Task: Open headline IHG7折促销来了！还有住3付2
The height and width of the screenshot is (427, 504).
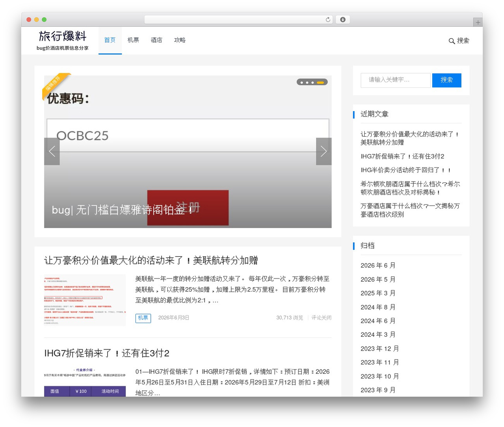Action: coord(107,353)
